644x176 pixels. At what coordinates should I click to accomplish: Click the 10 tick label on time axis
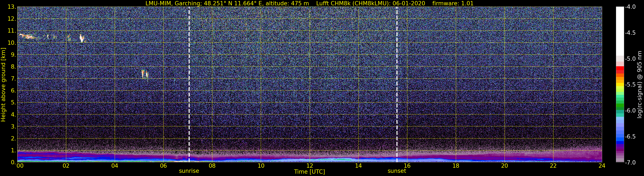pos(261,166)
